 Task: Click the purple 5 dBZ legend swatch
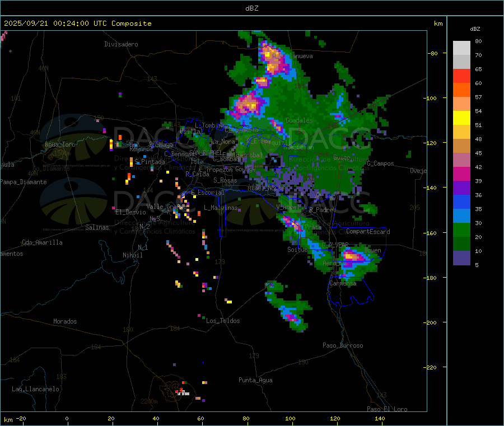point(461,258)
